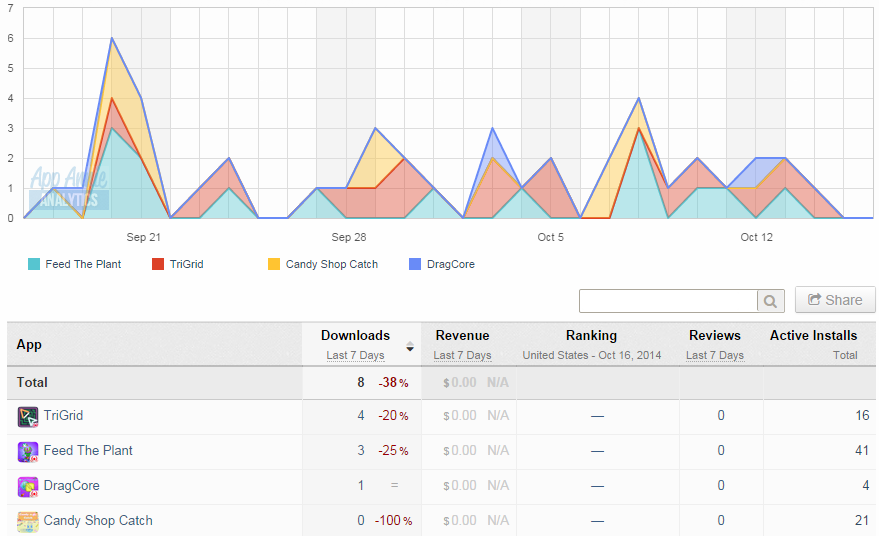Click the DragCore blue legend swatch
This screenshot has width=879, height=536.
pos(415,264)
